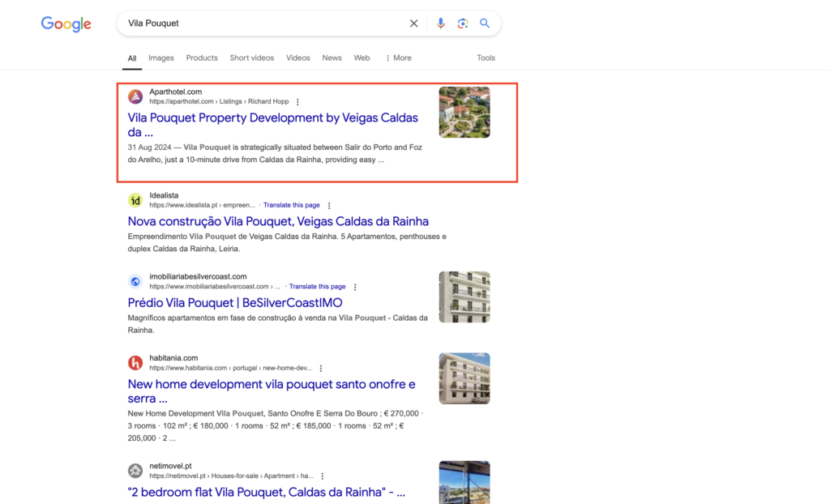This screenshot has height=504, width=830.
Task: Submit search with the magnifying glass icon
Action: 485,23
